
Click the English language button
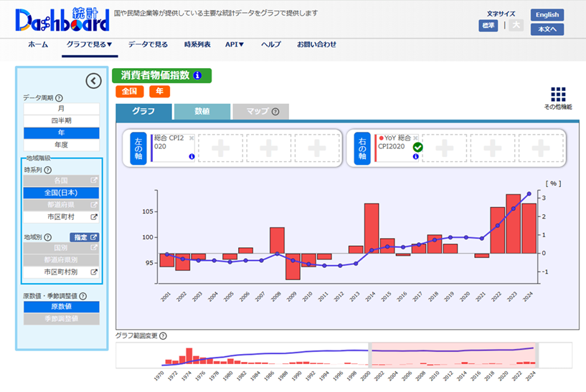coord(547,15)
